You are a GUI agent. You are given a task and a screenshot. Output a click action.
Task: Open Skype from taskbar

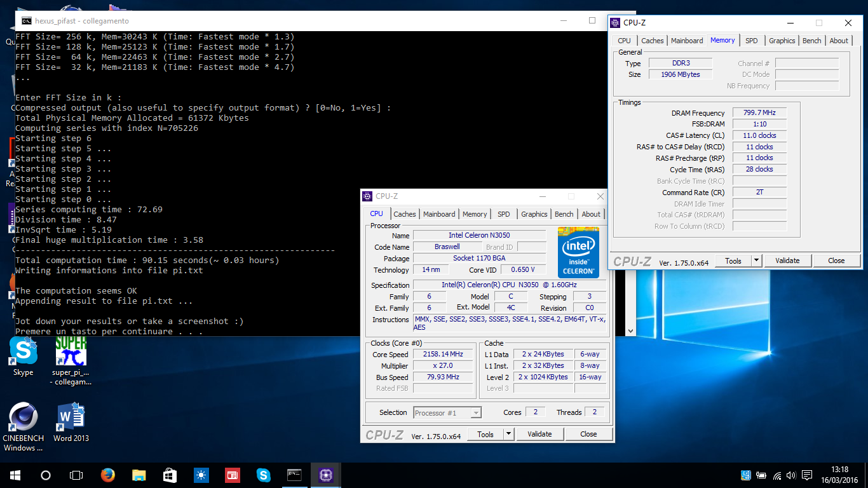pos(263,475)
